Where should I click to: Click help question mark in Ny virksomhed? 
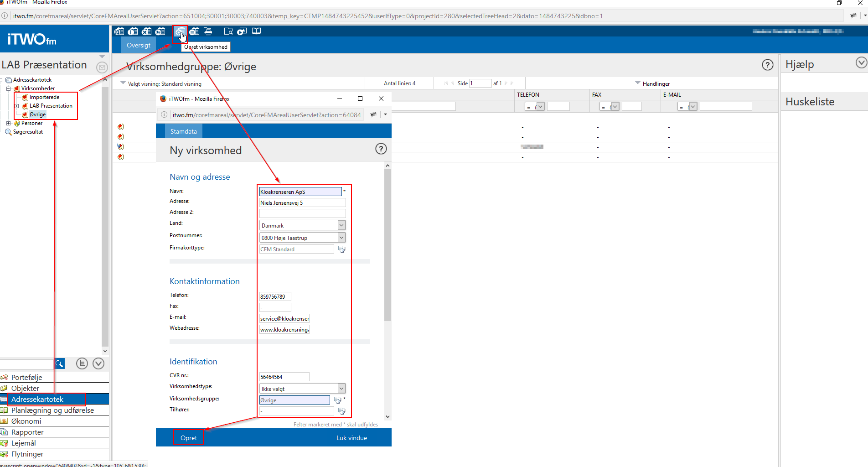point(381,149)
